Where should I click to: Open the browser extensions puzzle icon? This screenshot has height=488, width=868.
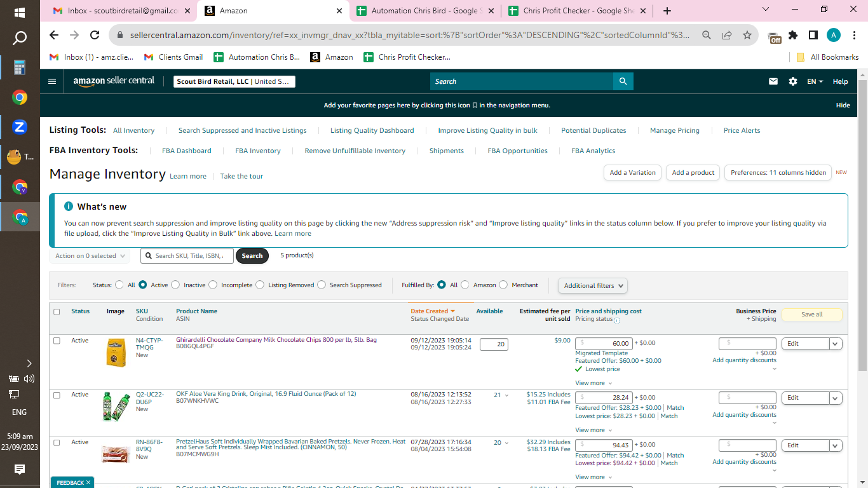pos(793,35)
